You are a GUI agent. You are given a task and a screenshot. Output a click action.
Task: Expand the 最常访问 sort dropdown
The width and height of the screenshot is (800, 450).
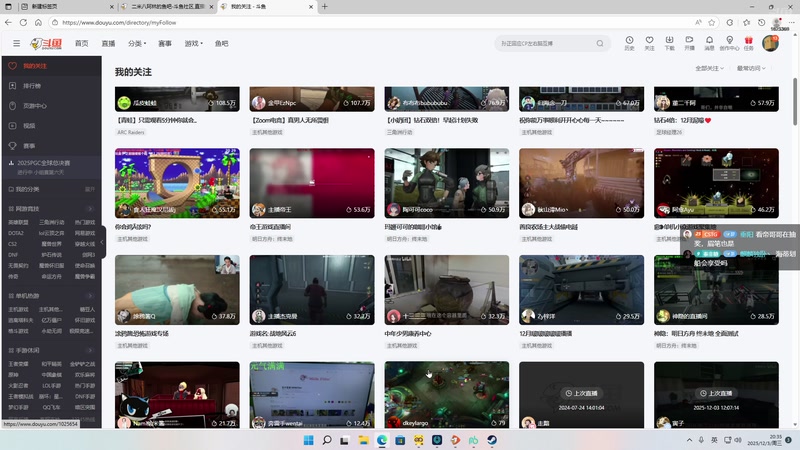tap(751, 68)
